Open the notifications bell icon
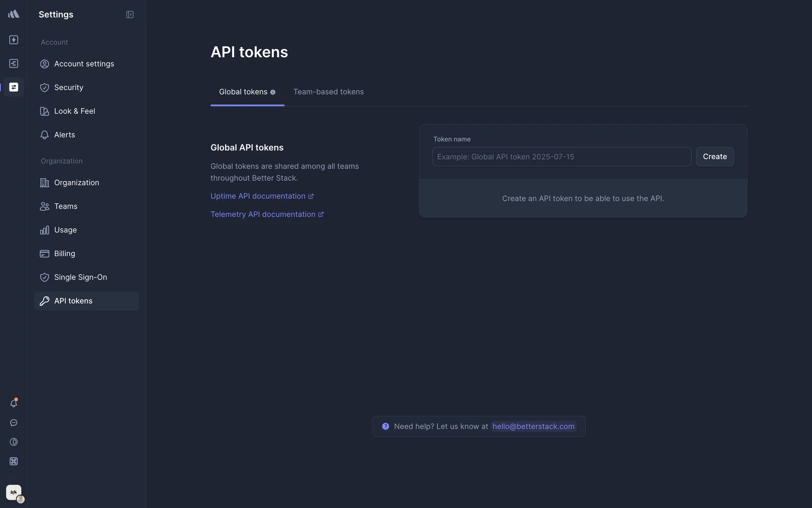The width and height of the screenshot is (812, 508). (14, 403)
